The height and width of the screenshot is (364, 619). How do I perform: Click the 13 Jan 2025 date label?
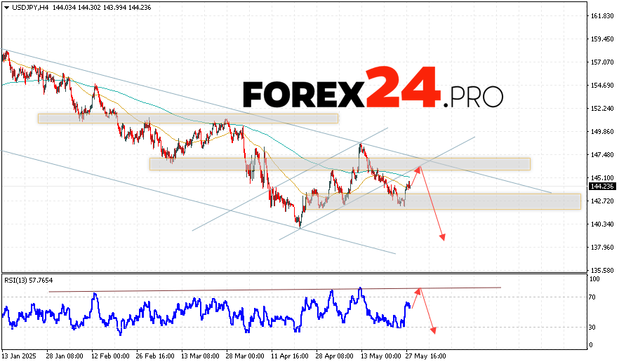(19, 355)
